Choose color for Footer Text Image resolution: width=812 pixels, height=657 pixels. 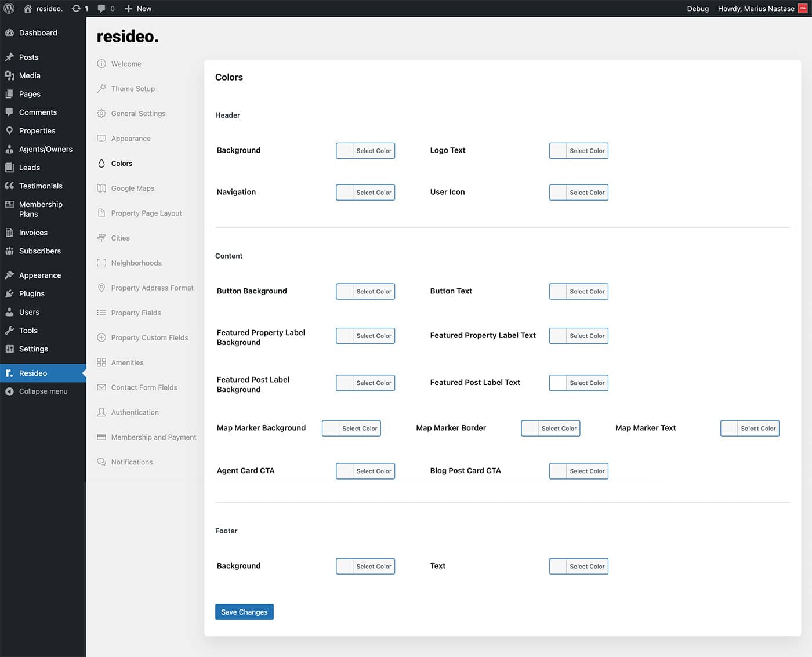click(579, 567)
